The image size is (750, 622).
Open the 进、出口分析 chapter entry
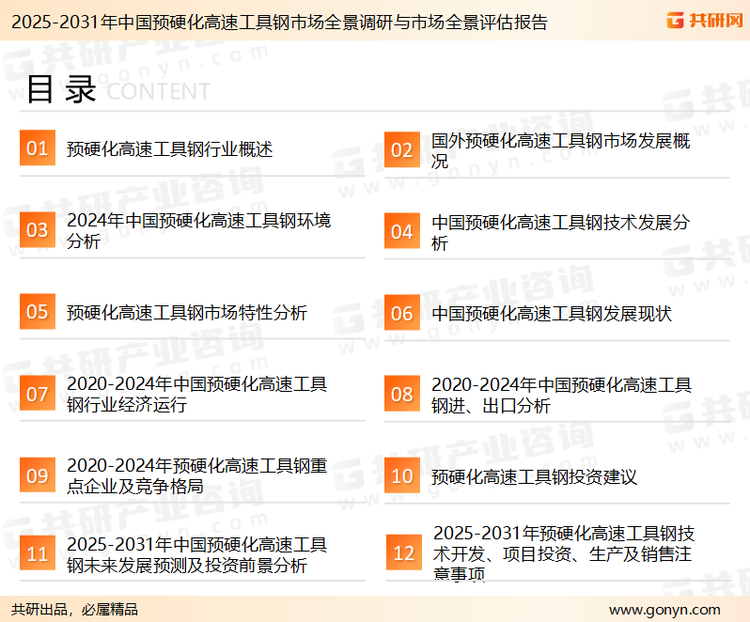click(560, 395)
